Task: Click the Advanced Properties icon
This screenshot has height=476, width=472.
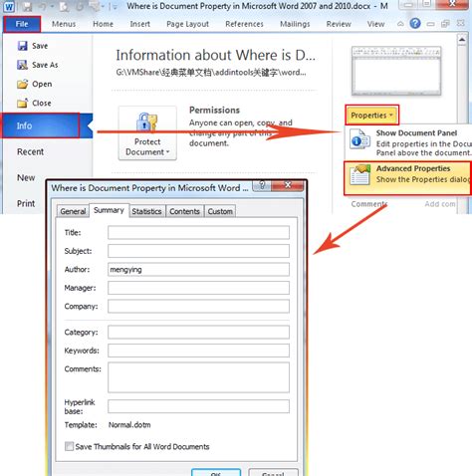Action: click(x=359, y=174)
